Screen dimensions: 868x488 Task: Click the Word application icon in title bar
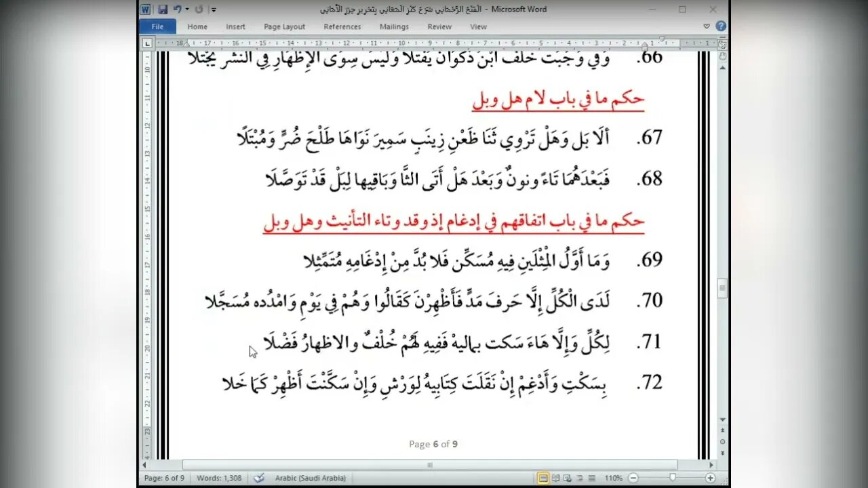pyautogui.click(x=146, y=9)
